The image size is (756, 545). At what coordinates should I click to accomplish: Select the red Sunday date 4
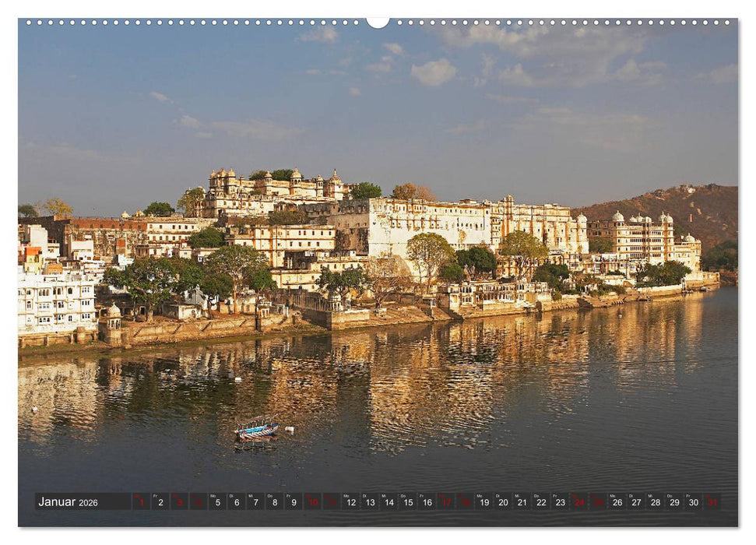(x=199, y=505)
